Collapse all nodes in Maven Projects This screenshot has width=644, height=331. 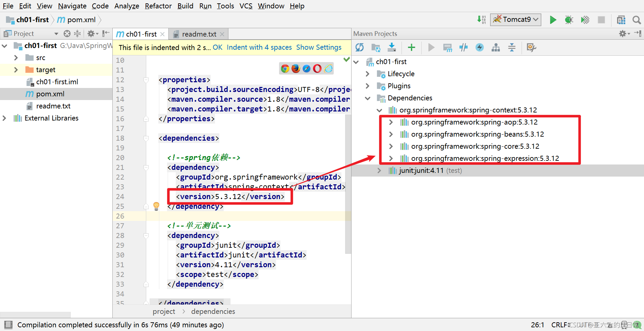[512, 47]
